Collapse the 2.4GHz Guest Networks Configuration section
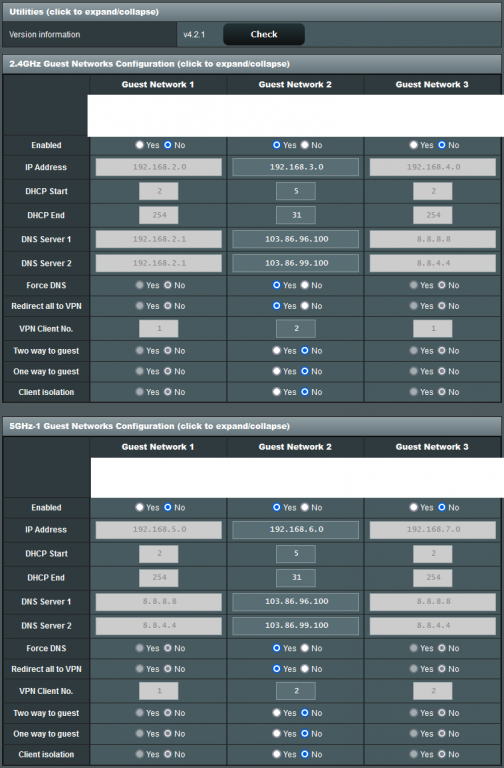Viewport: 504px width, 768px height. [x=252, y=64]
